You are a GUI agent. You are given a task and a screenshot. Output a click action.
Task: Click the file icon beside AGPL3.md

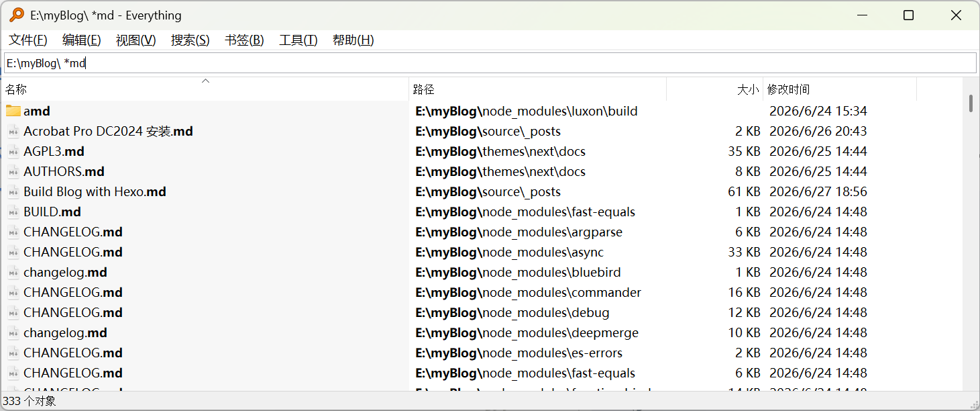point(13,151)
